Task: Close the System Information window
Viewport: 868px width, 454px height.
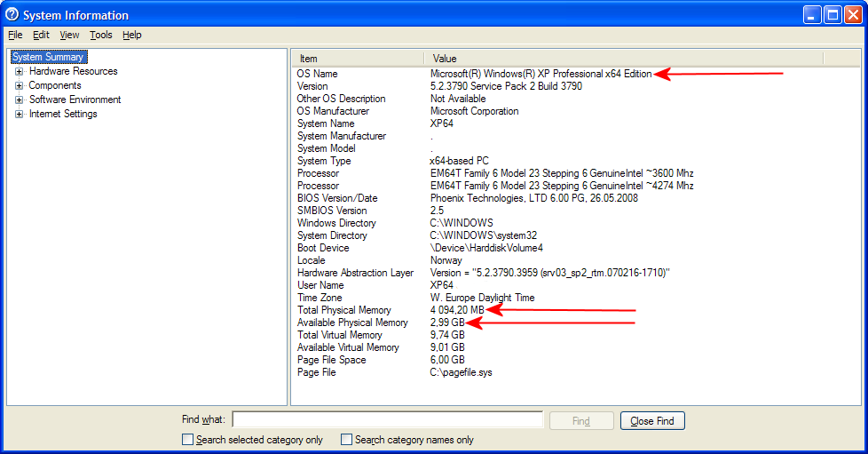Action: [x=853, y=15]
